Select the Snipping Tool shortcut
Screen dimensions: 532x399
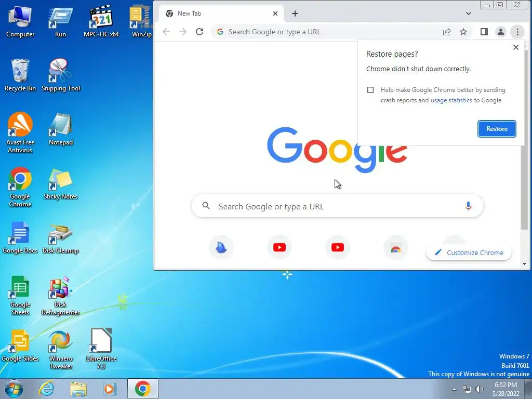[61, 75]
